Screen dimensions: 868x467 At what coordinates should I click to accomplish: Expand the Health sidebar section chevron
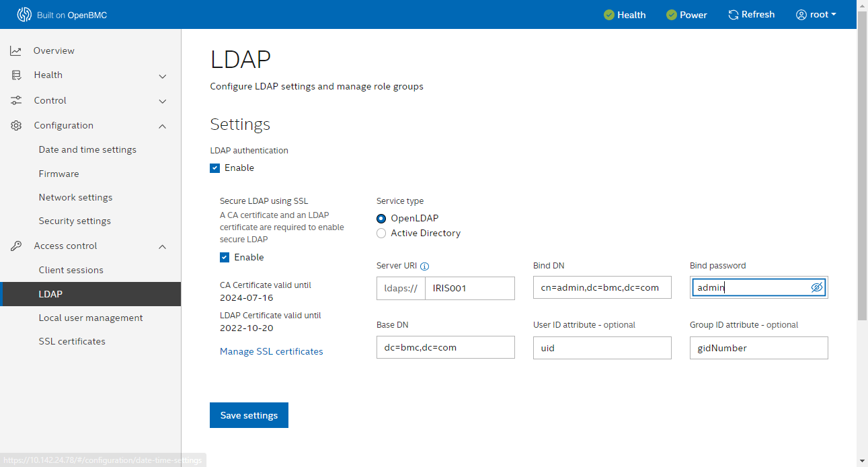pos(163,77)
